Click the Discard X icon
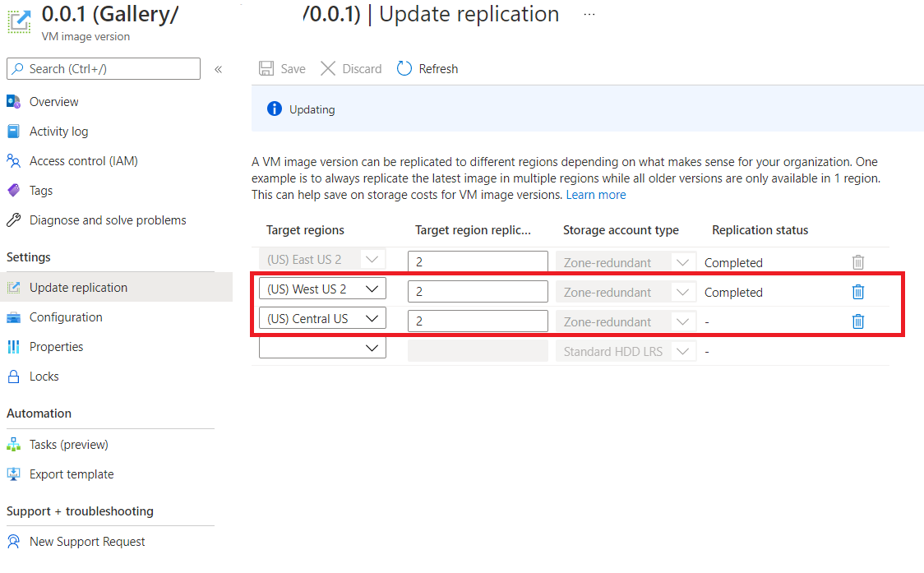 coord(328,69)
